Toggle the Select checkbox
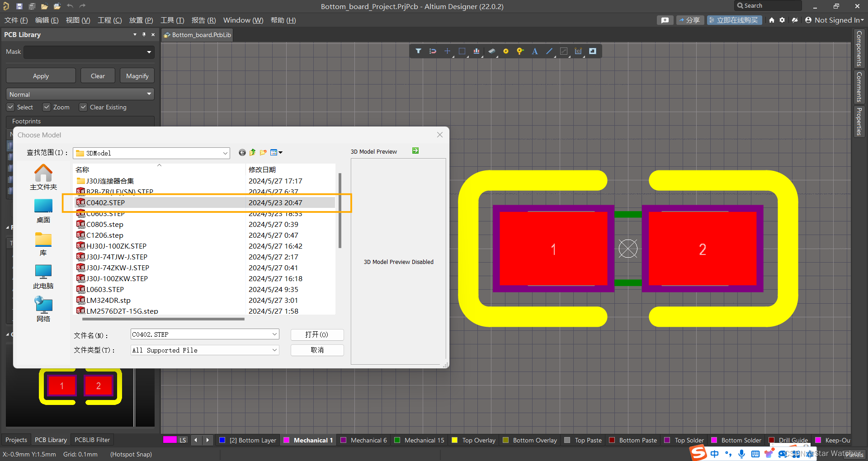Image resolution: width=868 pixels, height=461 pixels. (10, 107)
